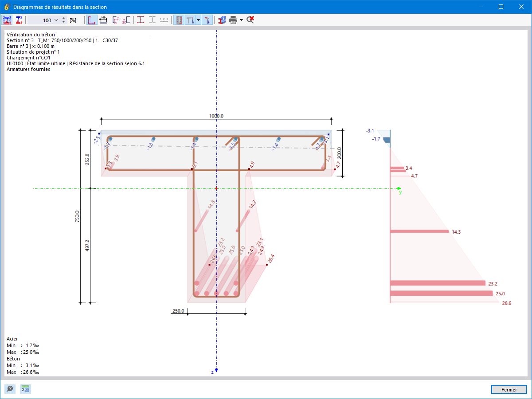
Task: Click the blue z axis label
Action: [213, 372]
